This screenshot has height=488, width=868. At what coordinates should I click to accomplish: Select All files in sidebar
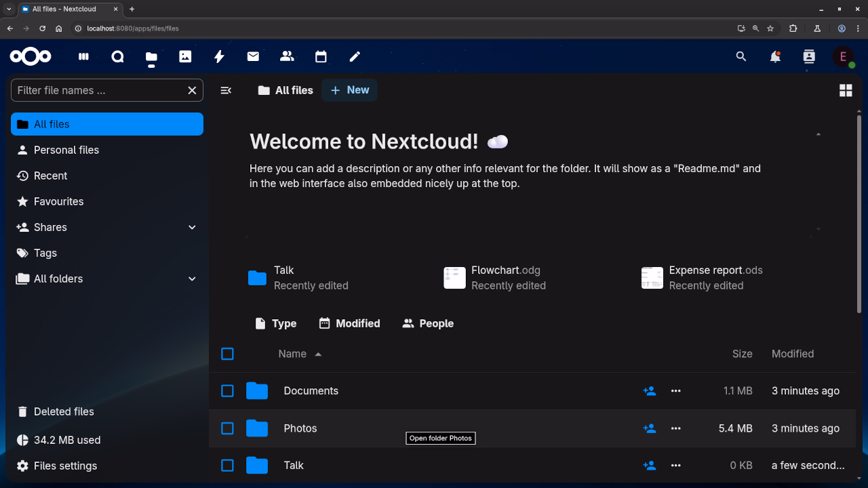[x=107, y=124]
